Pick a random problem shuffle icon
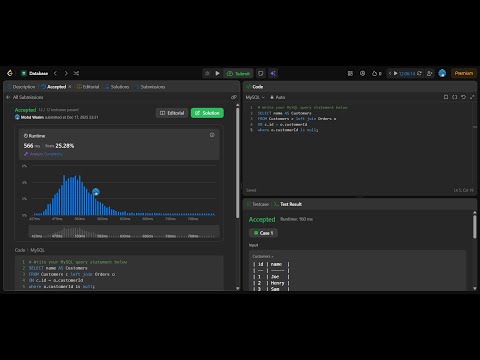 (76, 73)
